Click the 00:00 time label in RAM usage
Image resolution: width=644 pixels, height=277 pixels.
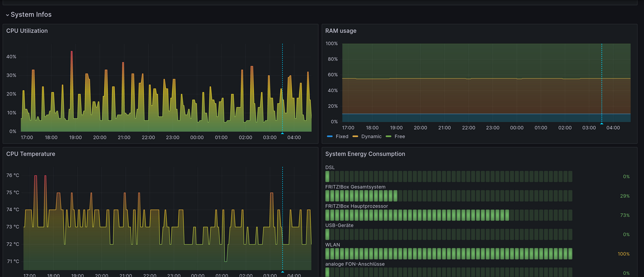click(517, 128)
